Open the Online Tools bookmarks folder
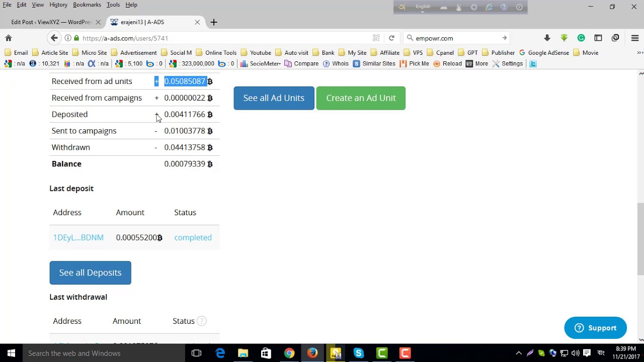644x362 pixels. click(x=216, y=53)
